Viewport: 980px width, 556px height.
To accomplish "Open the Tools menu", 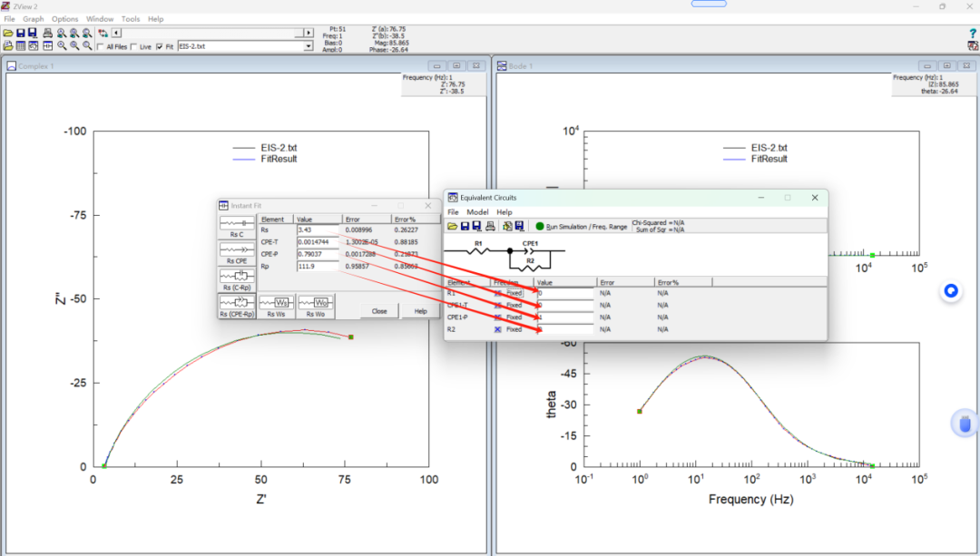I will pos(131,19).
